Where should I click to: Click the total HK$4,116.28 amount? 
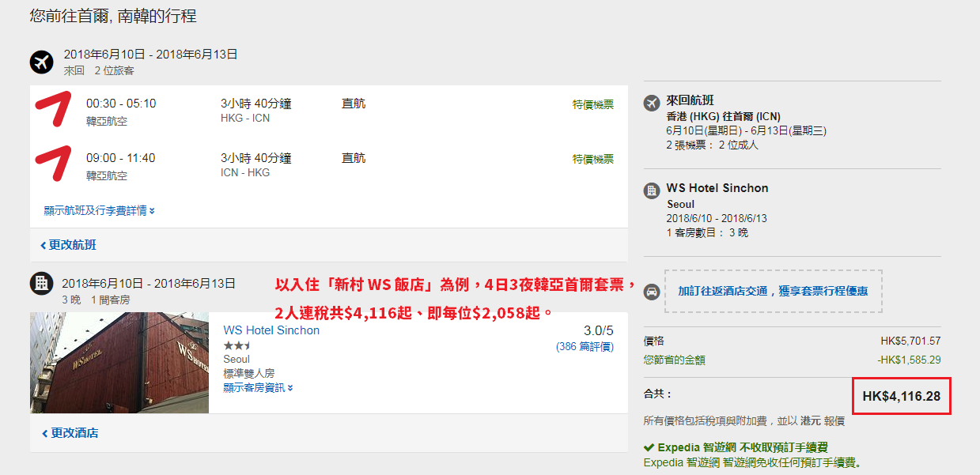pyautogui.click(x=902, y=396)
